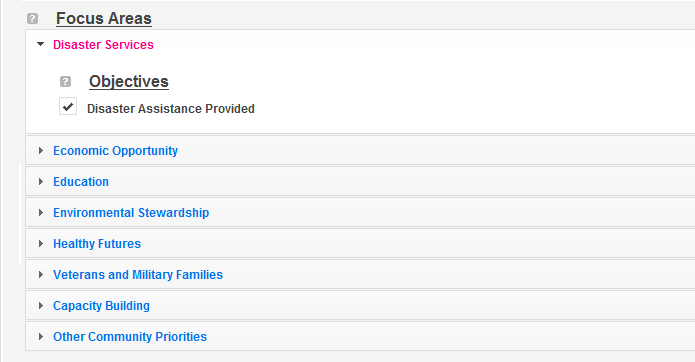
Task: Click the Disaster Assistance Provided label text
Action: (171, 109)
